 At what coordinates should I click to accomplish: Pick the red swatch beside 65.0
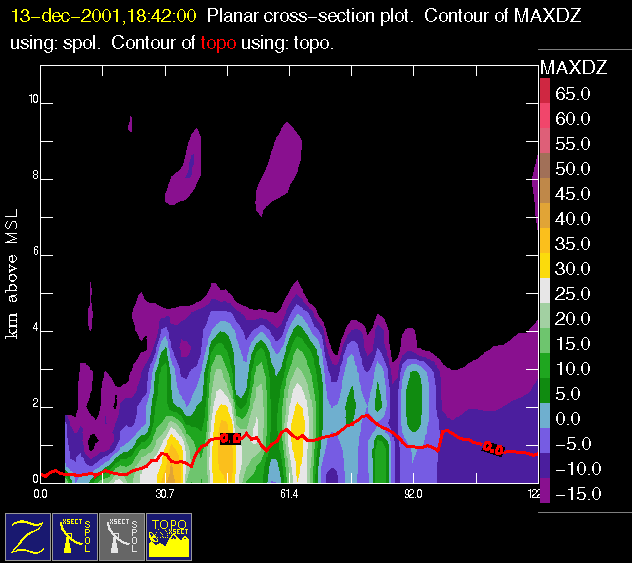(544, 92)
